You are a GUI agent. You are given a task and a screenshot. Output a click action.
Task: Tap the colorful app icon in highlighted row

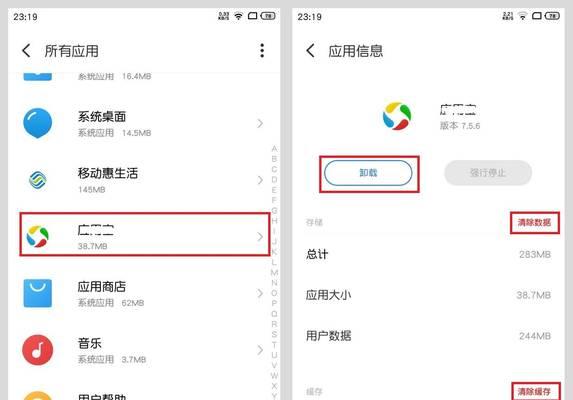tap(38, 236)
